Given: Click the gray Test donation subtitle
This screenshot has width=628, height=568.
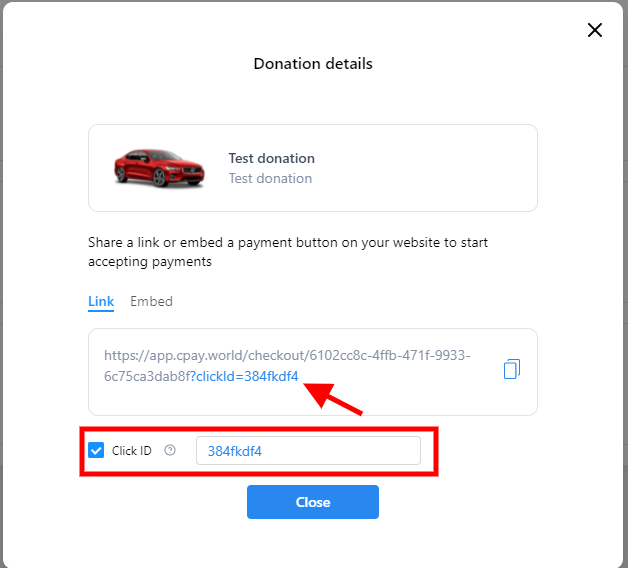Looking at the screenshot, I should coord(270,178).
